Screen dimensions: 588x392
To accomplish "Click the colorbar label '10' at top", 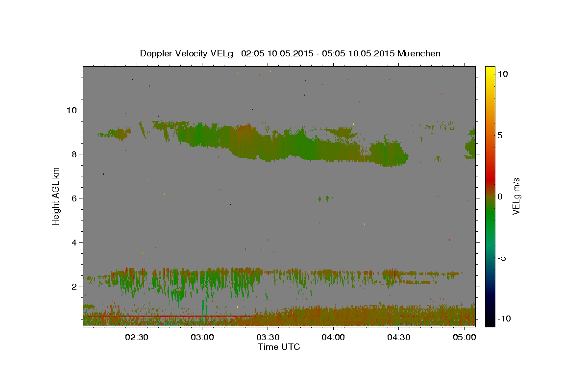I will click(x=502, y=73).
